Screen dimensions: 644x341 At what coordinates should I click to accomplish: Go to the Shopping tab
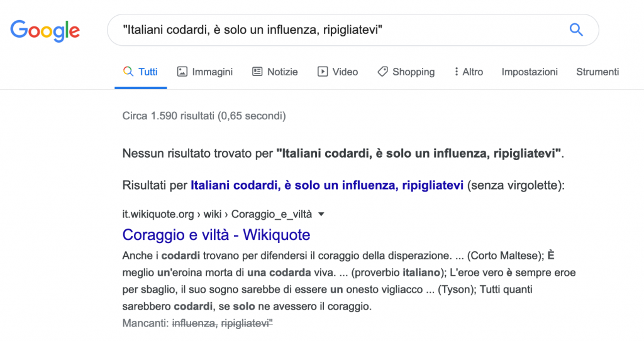(x=413, y=72)
